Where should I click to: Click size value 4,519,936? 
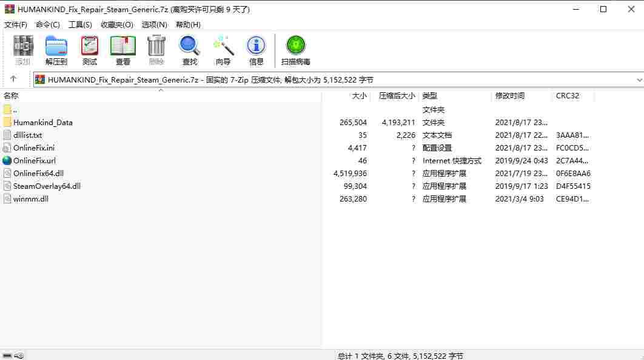351,174
